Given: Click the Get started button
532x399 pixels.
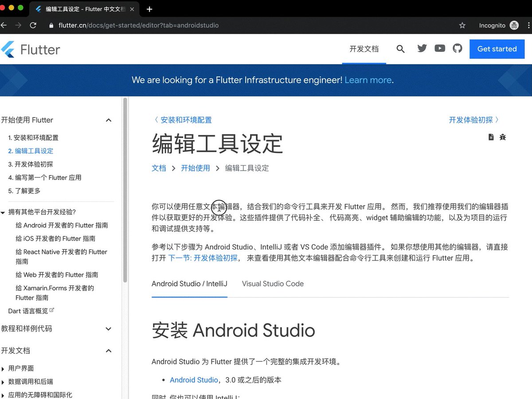Looking at the screenshot, I should [497, 49].
